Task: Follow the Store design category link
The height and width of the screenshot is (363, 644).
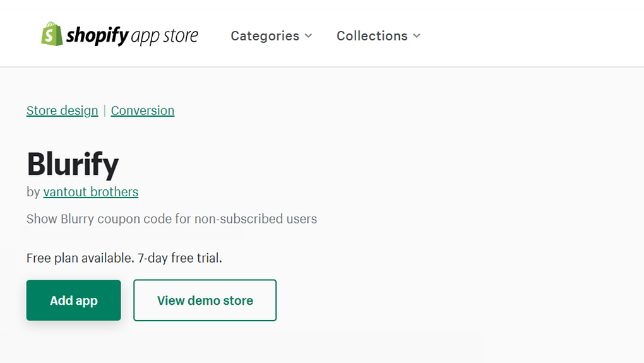Action: pos(62,110)
